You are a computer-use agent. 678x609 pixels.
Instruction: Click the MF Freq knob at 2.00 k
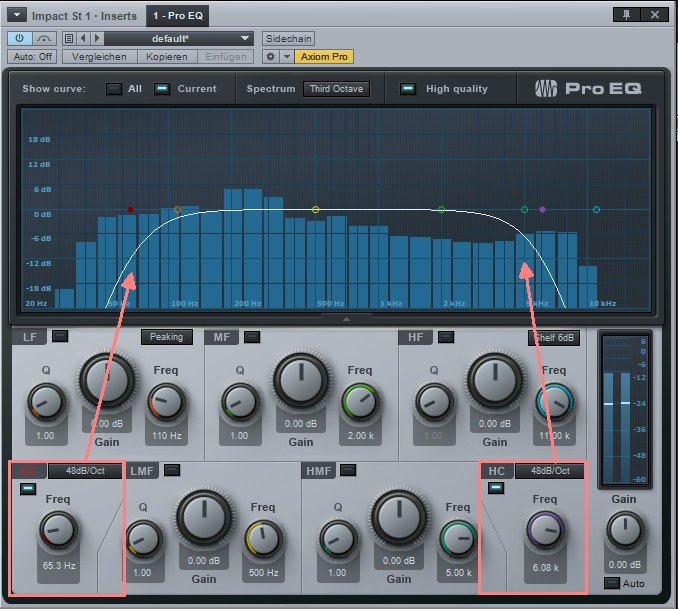pos(360,402)
